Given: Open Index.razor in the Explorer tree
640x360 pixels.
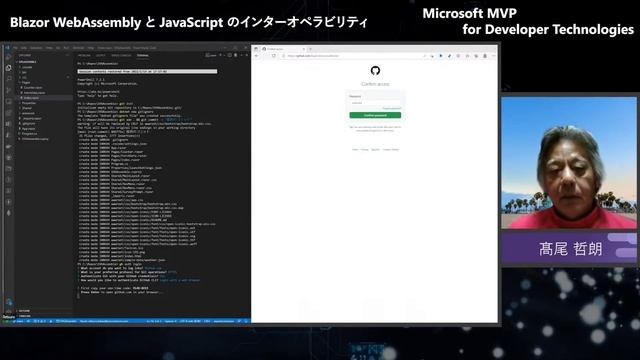Looking at the screenshot, I should [31, 98].
